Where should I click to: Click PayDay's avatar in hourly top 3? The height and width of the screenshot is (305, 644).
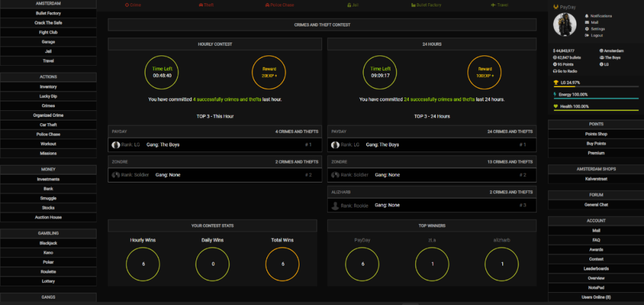pos(117,145)
